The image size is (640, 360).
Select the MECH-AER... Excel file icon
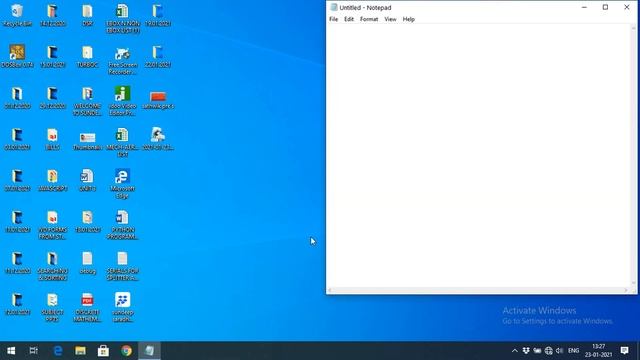coord(122,142)
